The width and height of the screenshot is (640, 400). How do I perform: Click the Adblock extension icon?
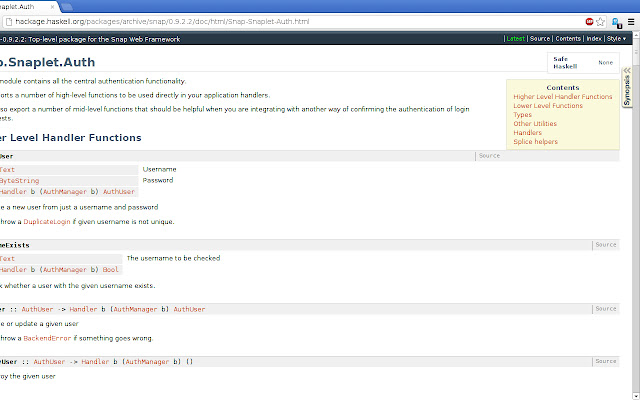(x=589, y=22)
